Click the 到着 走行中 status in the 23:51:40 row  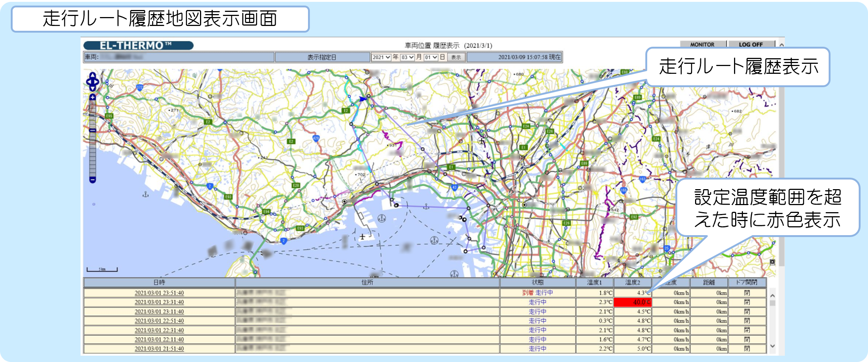coord(538,293)
